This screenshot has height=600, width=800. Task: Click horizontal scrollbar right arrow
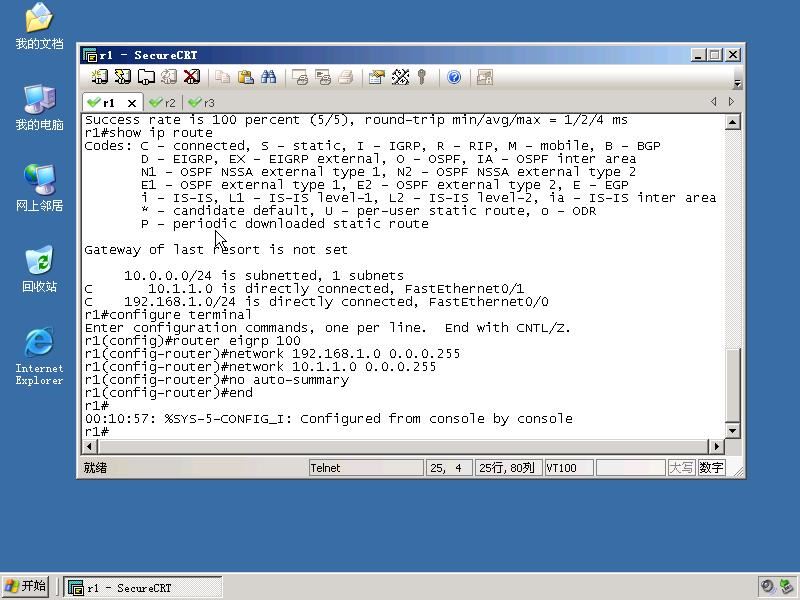pos(716,446)
